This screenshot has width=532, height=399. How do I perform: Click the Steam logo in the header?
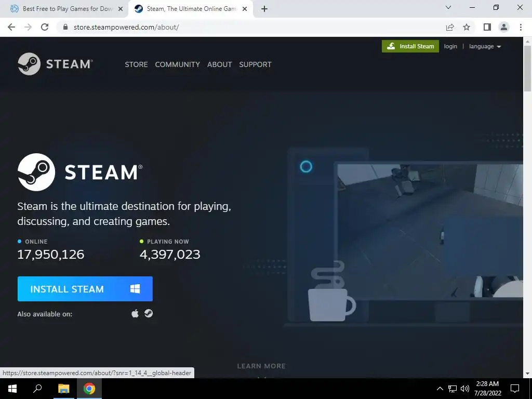coord(55,64)
